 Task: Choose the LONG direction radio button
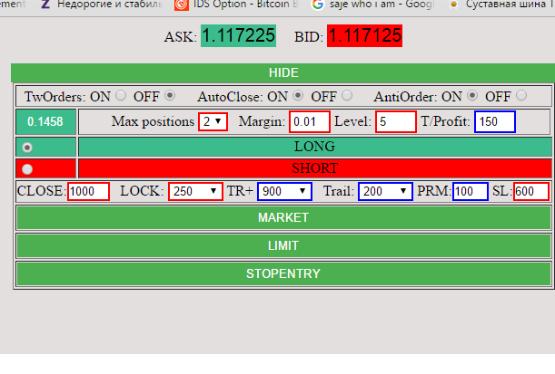coord(27,147)
